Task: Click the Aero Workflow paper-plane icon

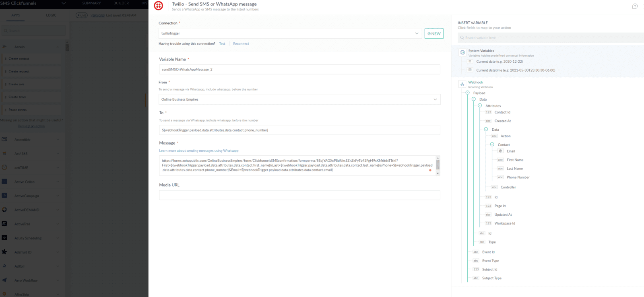Action: tap(4, 280)
